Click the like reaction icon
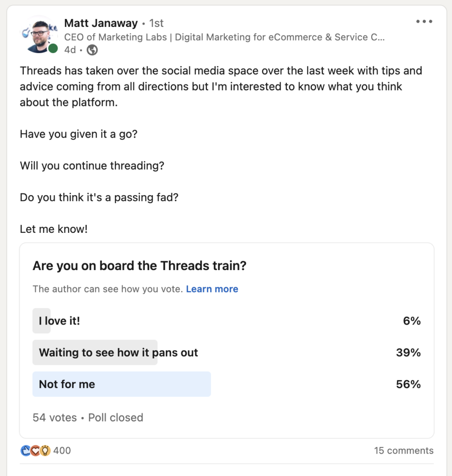The image size is (452, 476). (26, 450)
